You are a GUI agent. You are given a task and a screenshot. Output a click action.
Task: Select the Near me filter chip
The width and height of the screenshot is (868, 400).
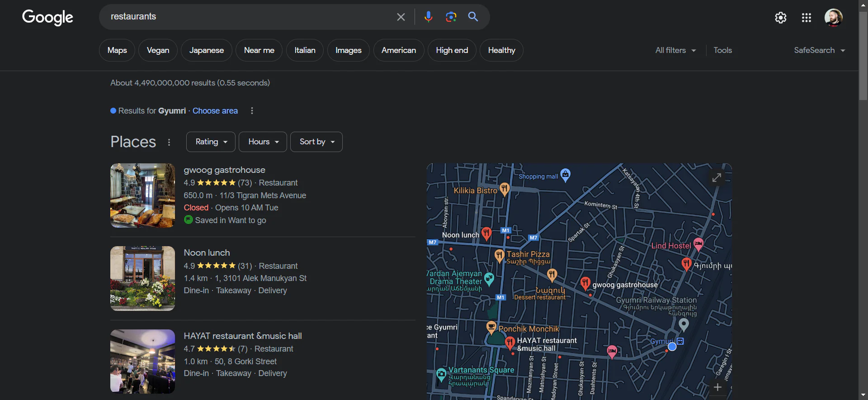point(259,50)
